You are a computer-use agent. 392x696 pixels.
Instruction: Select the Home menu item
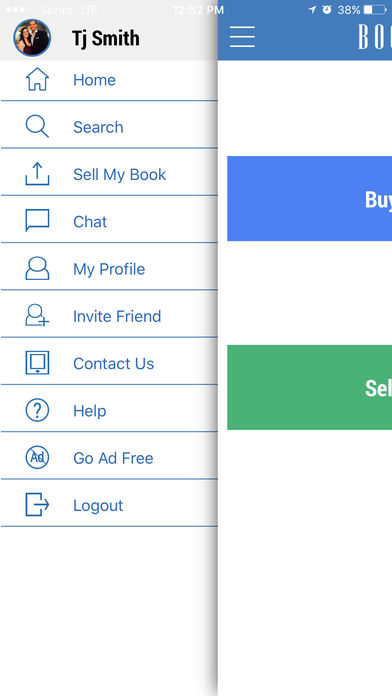point(109,80)
